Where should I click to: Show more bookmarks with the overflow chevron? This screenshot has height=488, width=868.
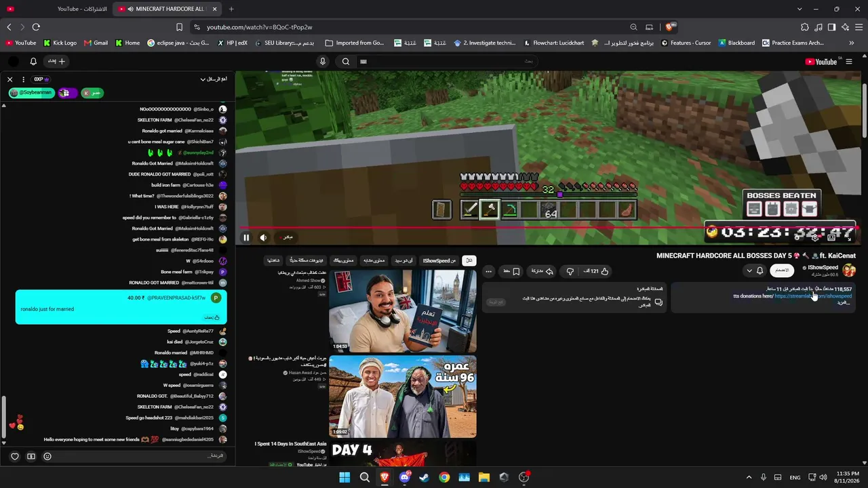[x=851, y=43]
